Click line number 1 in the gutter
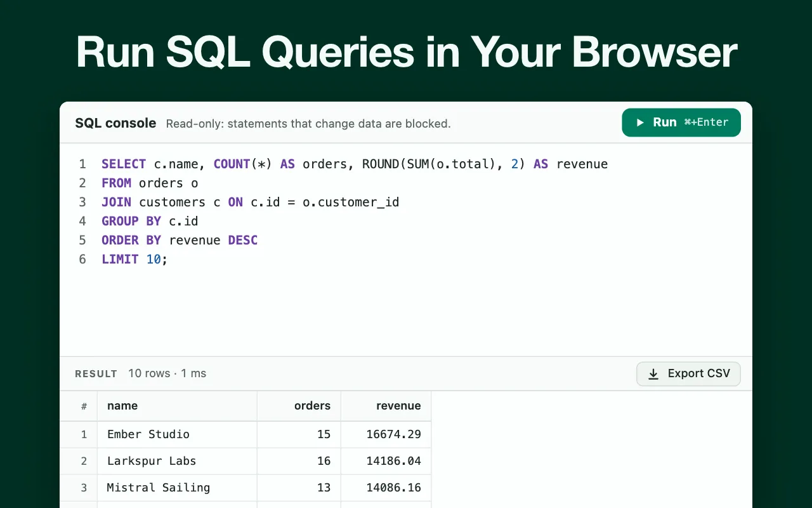Image resolution: width=812 pixels, height=508 pixels. pyautogui.click(x=82, y=164)
